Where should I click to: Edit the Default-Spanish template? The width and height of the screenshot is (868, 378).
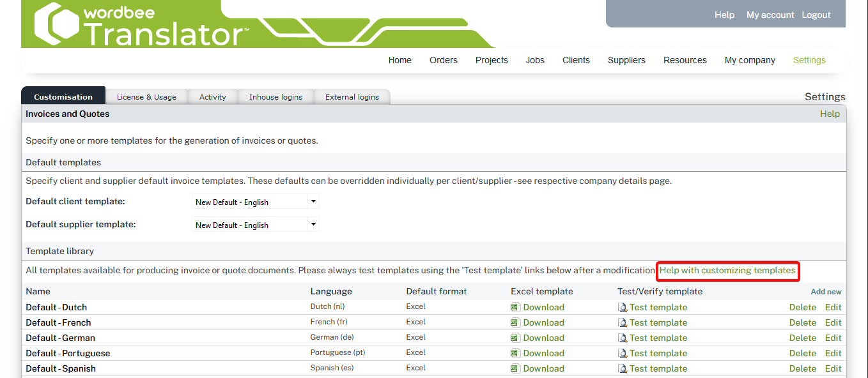[x=833, y=368]
